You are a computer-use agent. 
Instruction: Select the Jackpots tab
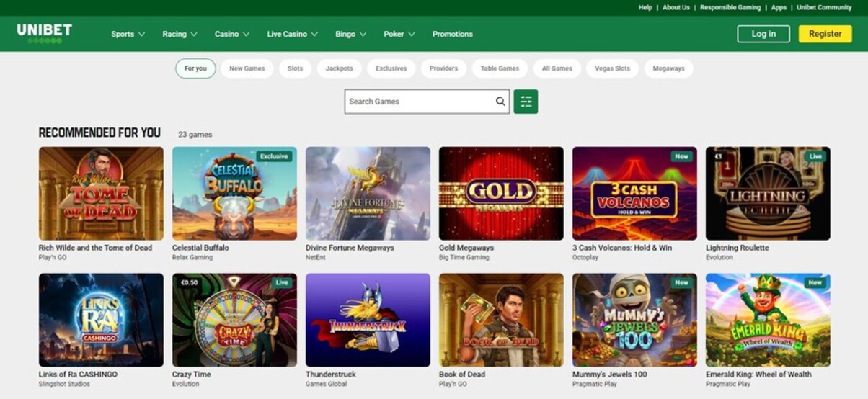339,68
